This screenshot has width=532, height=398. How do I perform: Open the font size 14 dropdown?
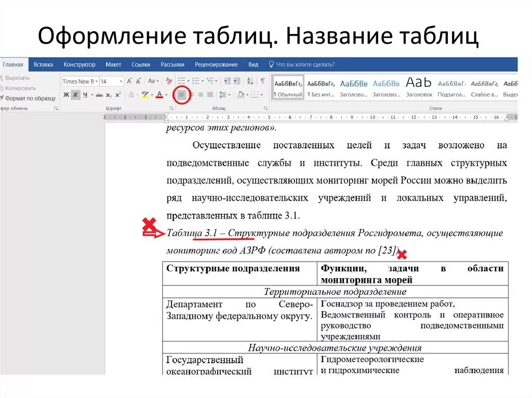pyautogui.click(x=121, y=81)
